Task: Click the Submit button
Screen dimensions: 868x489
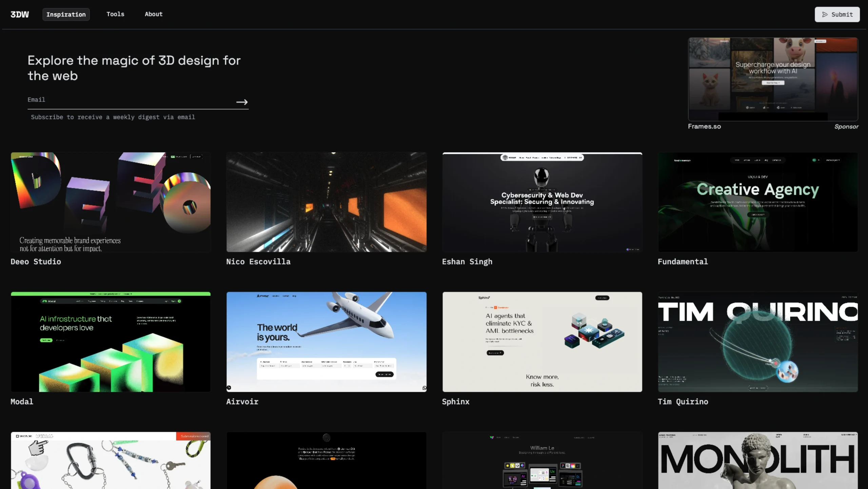Action: tap(837, 14)
